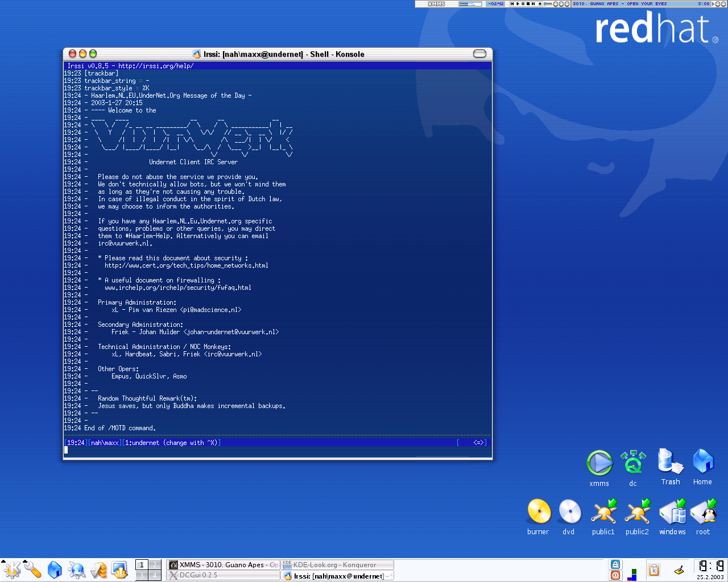Open the Klipper clipboard tray icon
This screenshot has height=582, width=728.
(654, 570)
